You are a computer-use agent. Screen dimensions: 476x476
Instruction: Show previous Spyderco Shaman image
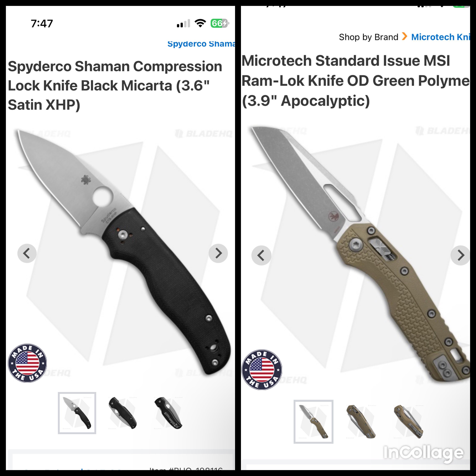[x=27, y=253]
